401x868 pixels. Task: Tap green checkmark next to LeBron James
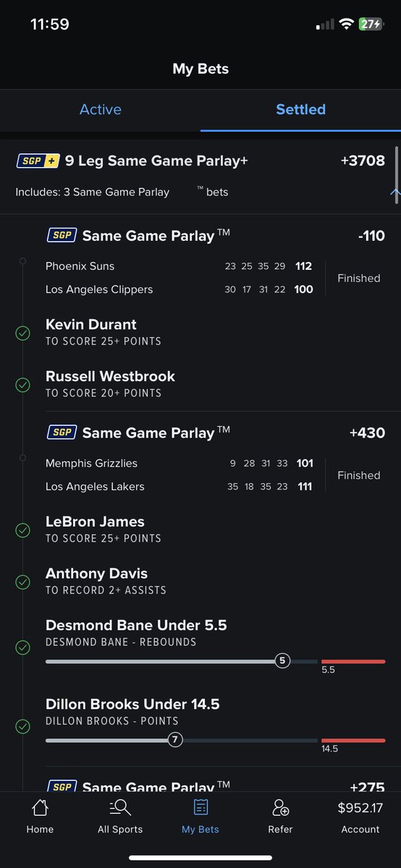point(22,529)
